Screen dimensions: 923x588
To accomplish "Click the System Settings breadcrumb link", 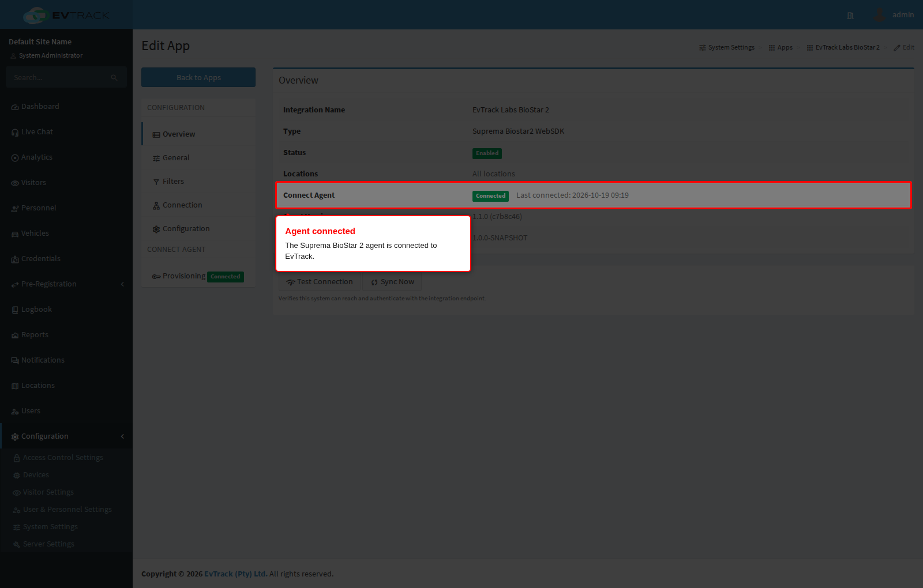I will tap(727, 47).
